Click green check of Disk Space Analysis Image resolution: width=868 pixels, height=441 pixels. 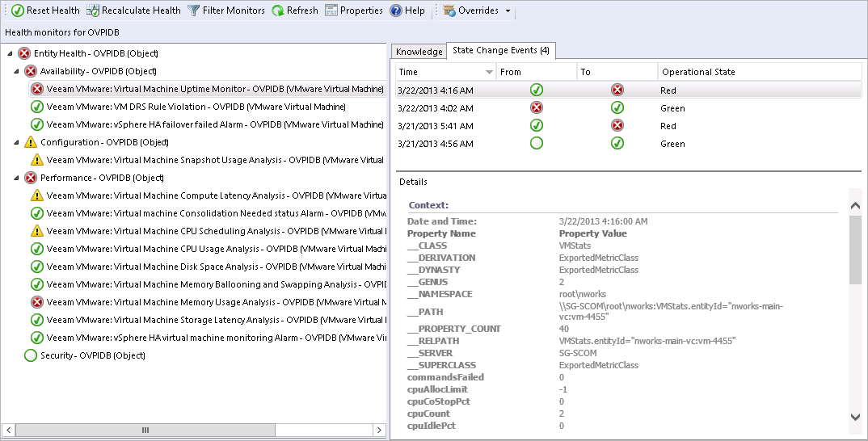tap(37, 267)
